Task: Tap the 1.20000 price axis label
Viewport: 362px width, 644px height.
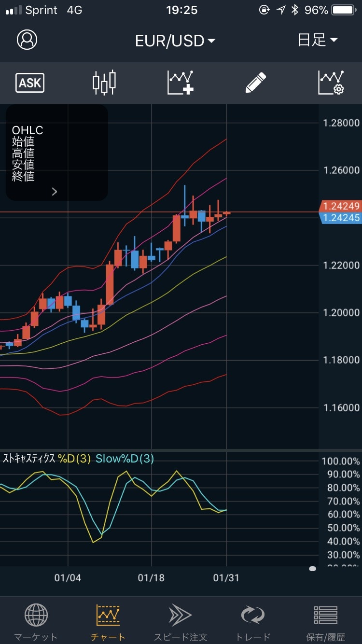Action: pyautogui.click(x=341, y=313)
